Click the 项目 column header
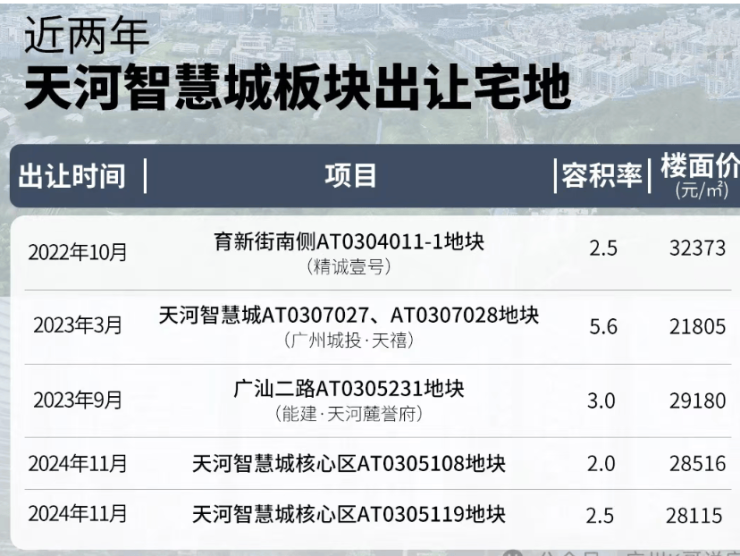 [350, 176]
